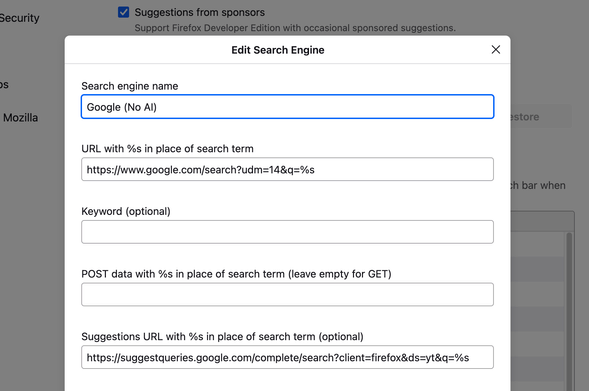589x391 pixels.
Task: Focus the Keyword (optional) input
Action: 287,232
